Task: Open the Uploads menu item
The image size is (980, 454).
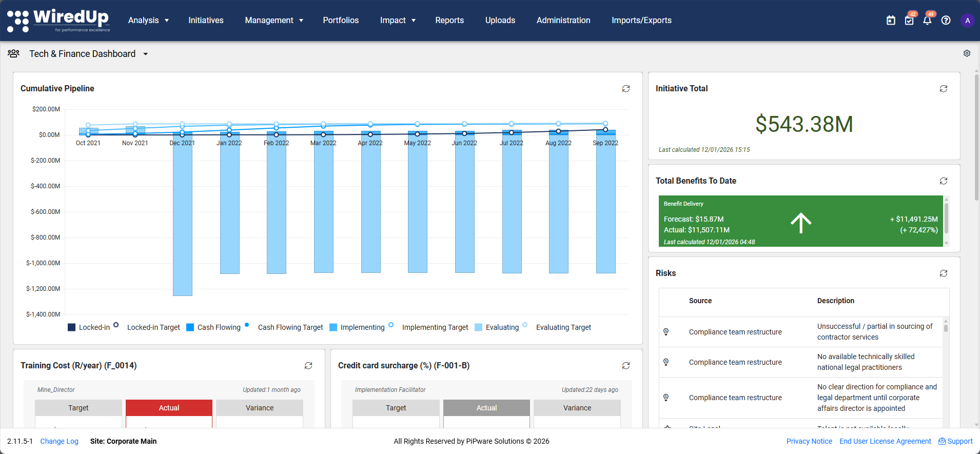Action: pos(500,21)
